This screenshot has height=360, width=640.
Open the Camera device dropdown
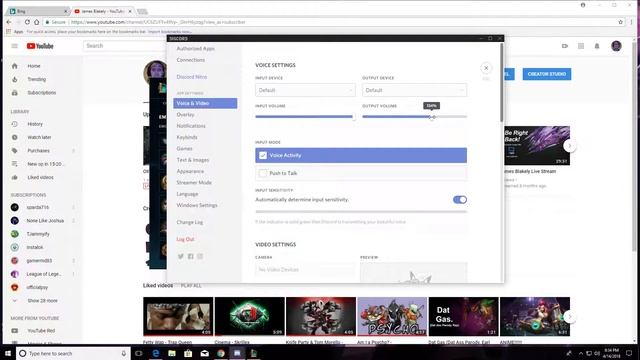305,269
